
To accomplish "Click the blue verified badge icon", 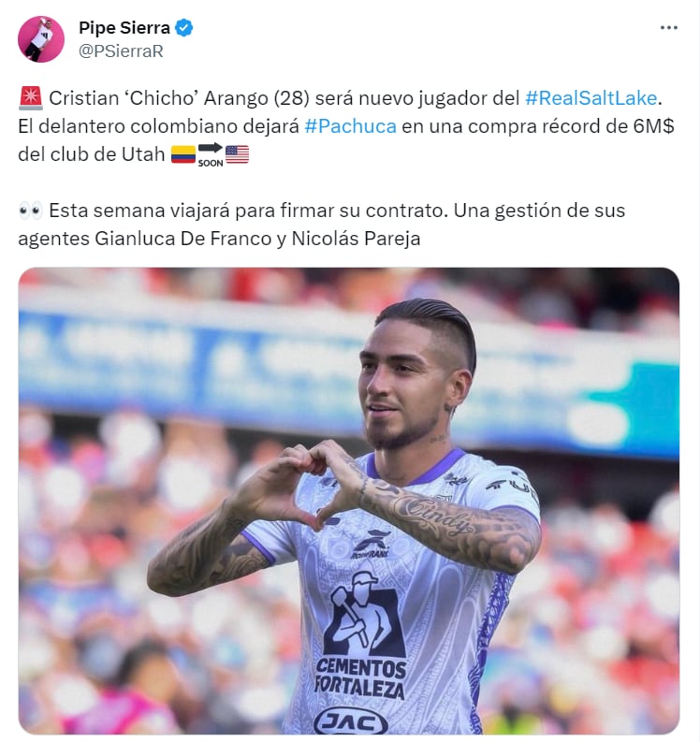I will click(x=184, y=28).
